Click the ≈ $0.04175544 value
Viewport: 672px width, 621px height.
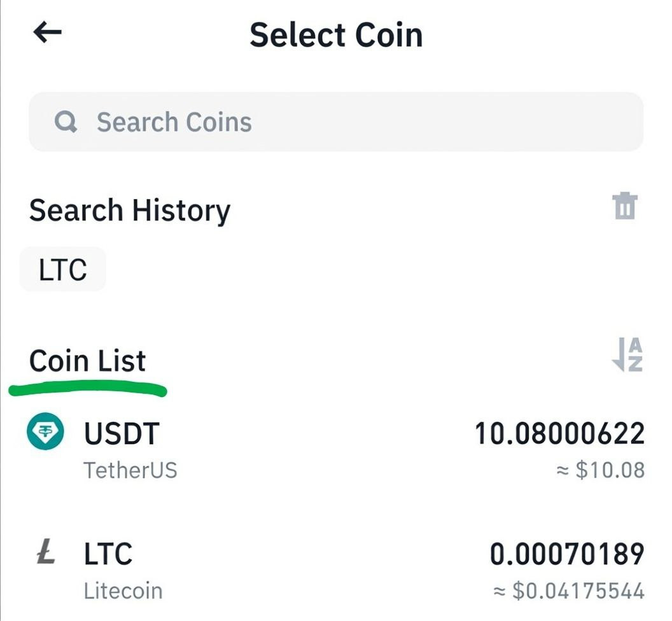(569, 591)
